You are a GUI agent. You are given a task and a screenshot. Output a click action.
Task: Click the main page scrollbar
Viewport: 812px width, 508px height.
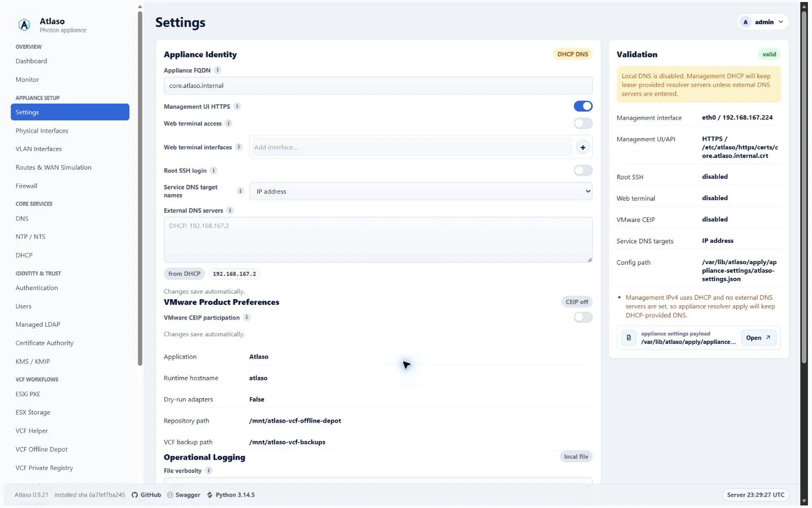[x=804, y=186]
